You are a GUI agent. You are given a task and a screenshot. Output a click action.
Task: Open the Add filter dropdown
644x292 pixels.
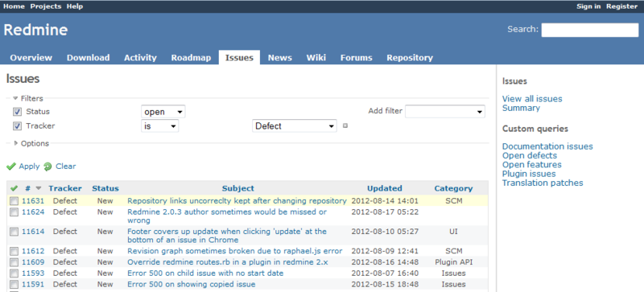click(x=445, y=111)
